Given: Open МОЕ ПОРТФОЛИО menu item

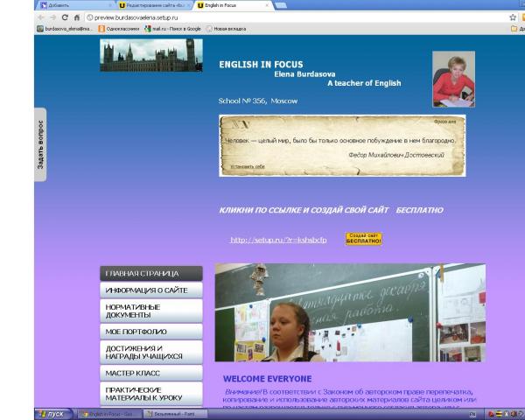Looking at the screenshot, I should click(151, 332).
